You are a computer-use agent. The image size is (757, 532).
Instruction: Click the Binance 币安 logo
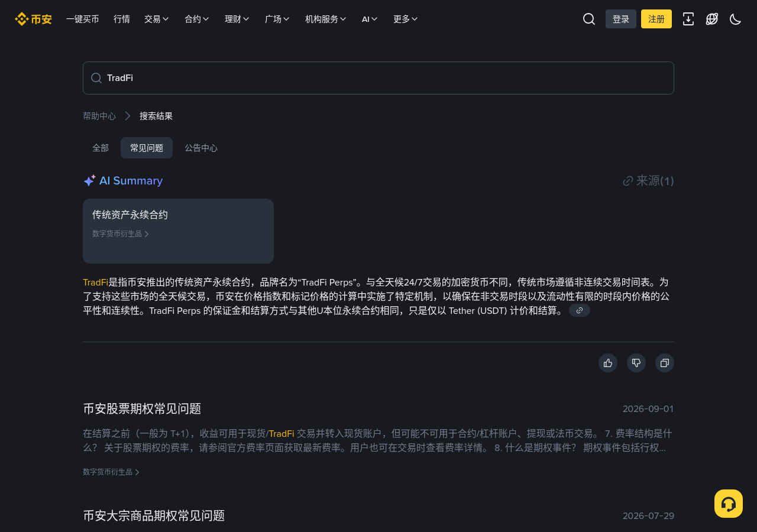pyautogui.click(x=33, y=19)
